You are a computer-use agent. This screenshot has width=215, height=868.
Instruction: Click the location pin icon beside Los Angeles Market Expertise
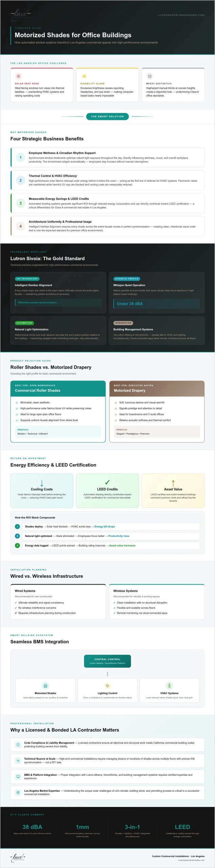18,792
